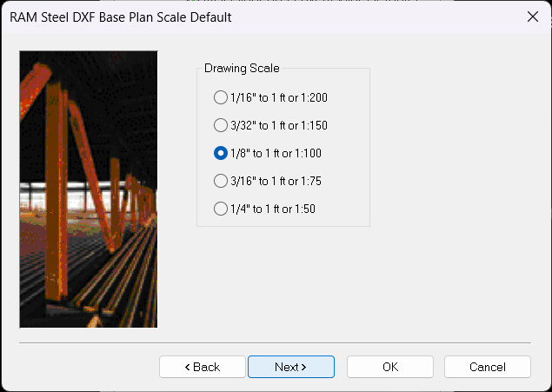Image resolution: width=552 pixels, height=392 pixels.
Task: Close the DXF Base Plan Scale dialog
Action: 532,17
